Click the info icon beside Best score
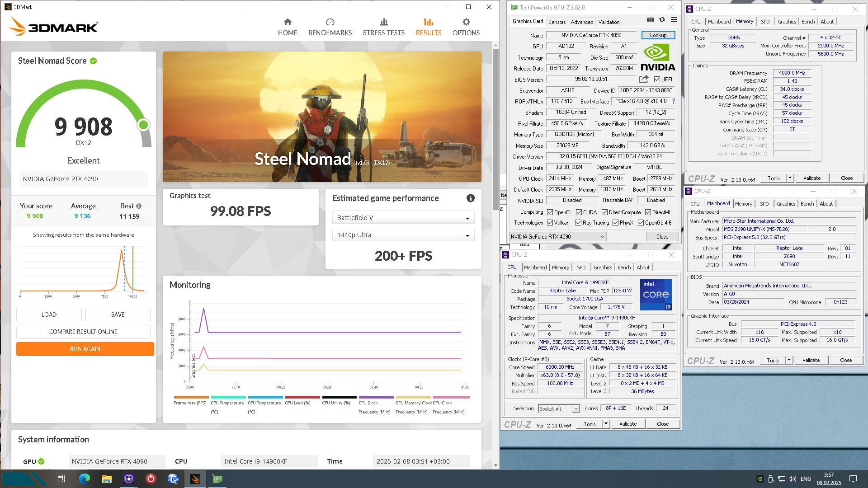This screenshot has width=868, height=488. click(139, 206)
